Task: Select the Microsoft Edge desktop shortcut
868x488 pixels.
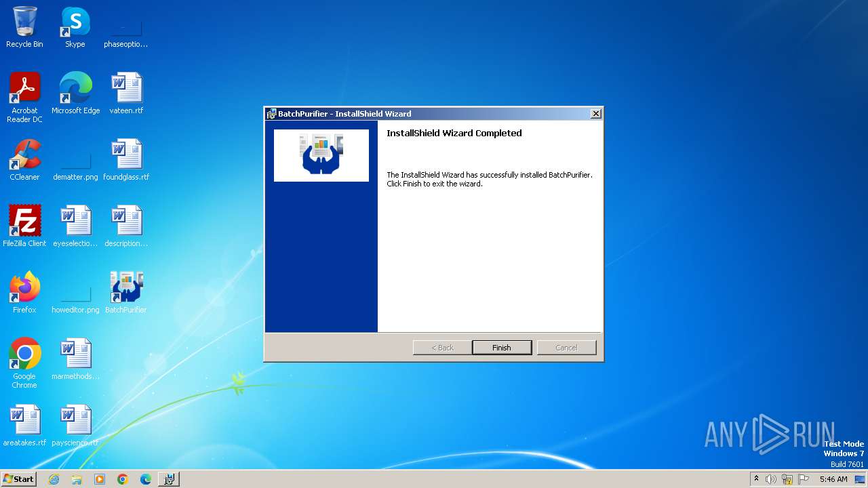Action: tap(75, 94)
